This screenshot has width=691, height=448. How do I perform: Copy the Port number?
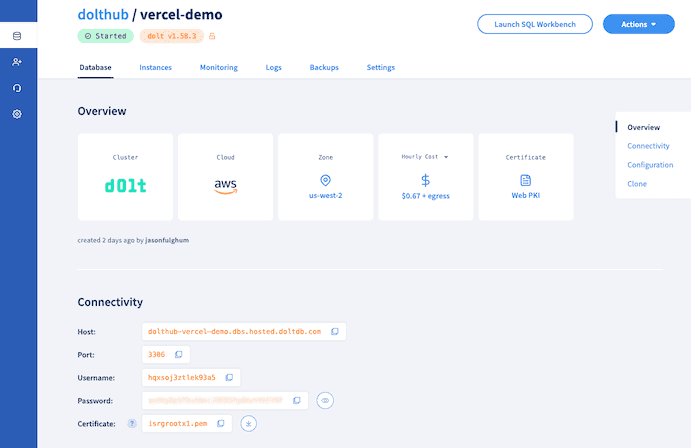179,354
